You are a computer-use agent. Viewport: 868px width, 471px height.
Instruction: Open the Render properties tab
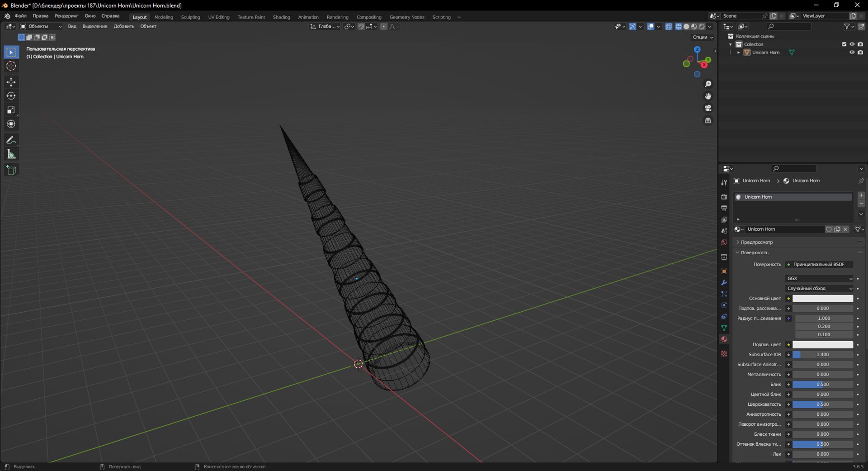coord(724,197)
